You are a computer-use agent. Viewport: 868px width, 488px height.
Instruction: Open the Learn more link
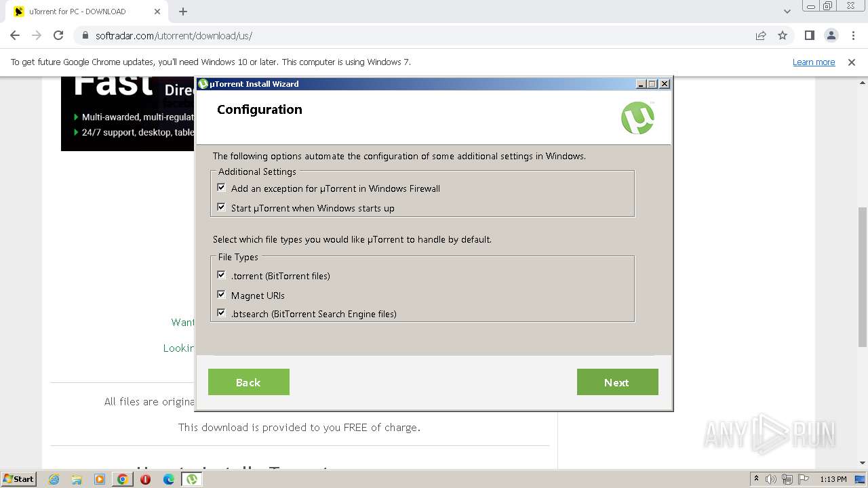coord(814,62)
